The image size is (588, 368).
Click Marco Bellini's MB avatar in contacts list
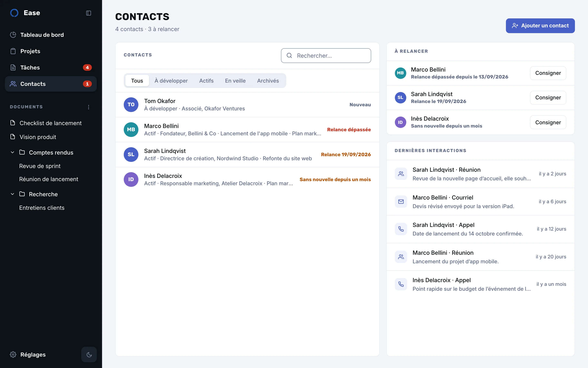(x=131, y=129)
